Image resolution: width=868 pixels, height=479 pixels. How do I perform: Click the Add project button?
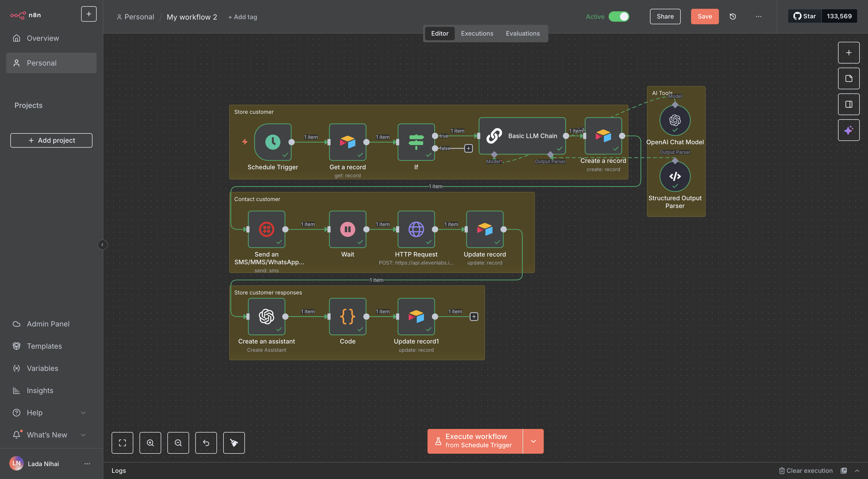coord(51,140)
